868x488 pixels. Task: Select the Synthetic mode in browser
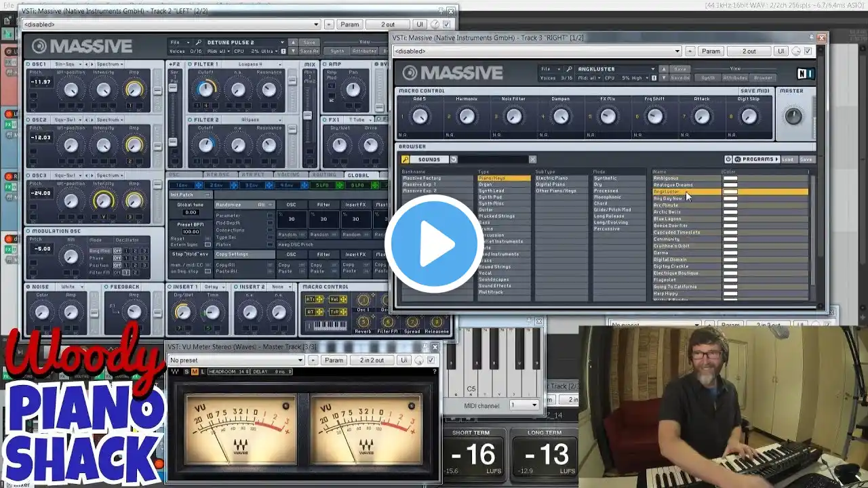click(618, 178)
